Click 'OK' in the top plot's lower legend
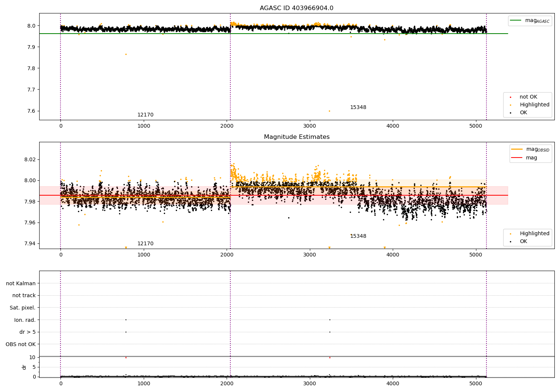The height and width of the screenshot is (392, 560). coord(523,113)
